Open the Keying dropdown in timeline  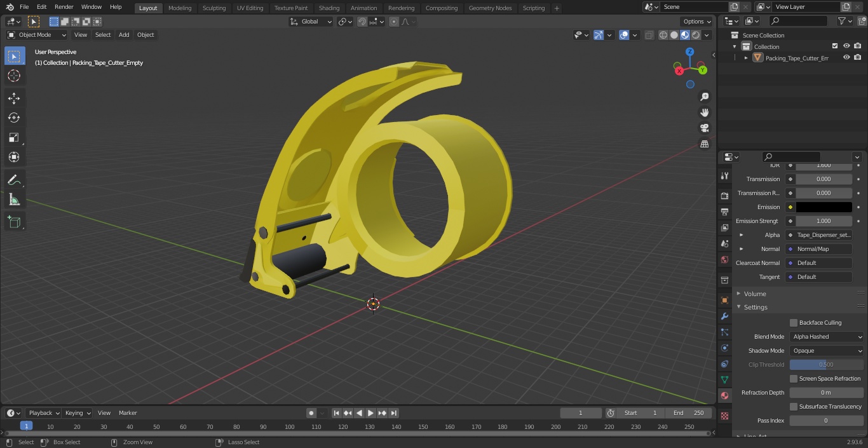point(78,413)
